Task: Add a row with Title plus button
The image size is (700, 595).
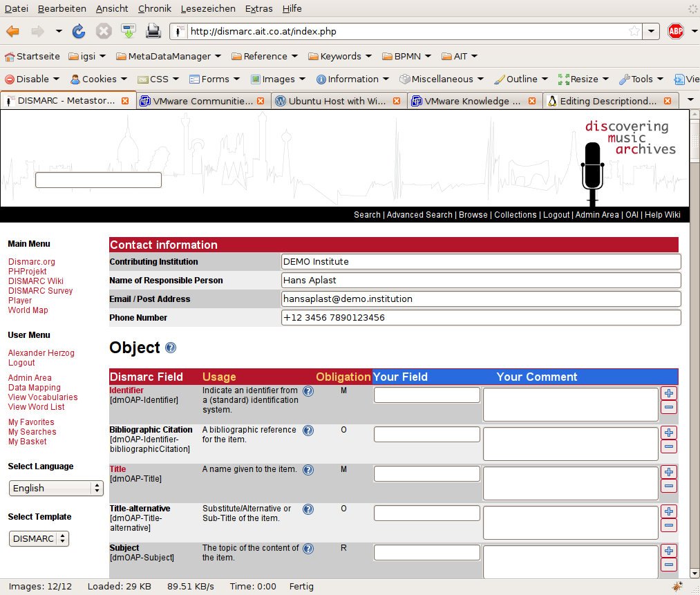Action: [669, 472]
